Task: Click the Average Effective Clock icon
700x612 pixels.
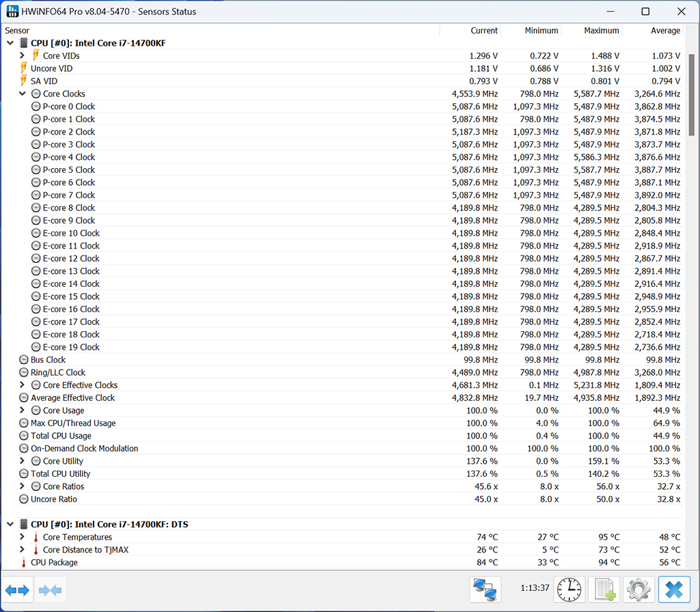Action: pyautogui.click(x=24, y=398)
